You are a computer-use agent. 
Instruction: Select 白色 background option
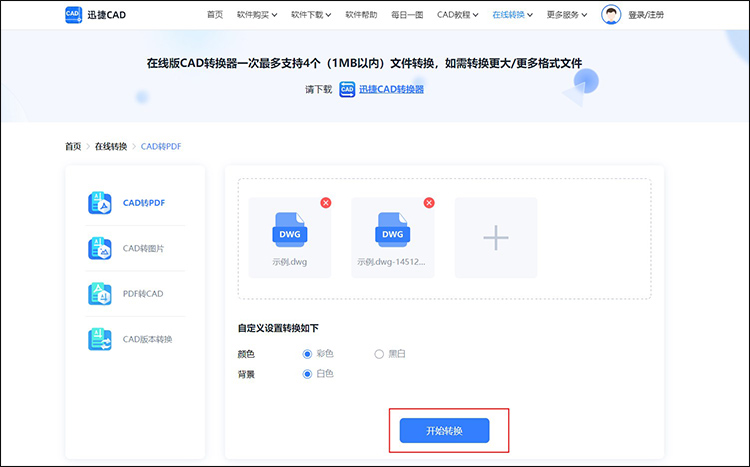pos(307,374)
